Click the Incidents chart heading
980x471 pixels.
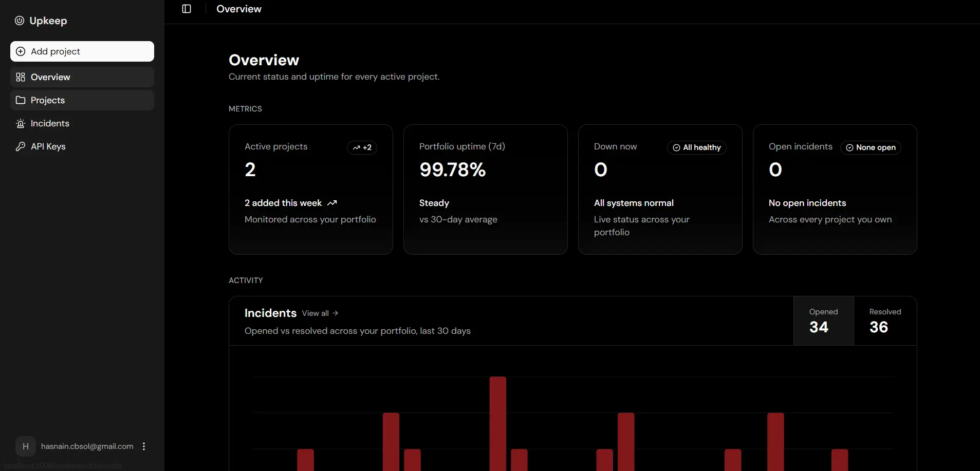coord(270,313)
